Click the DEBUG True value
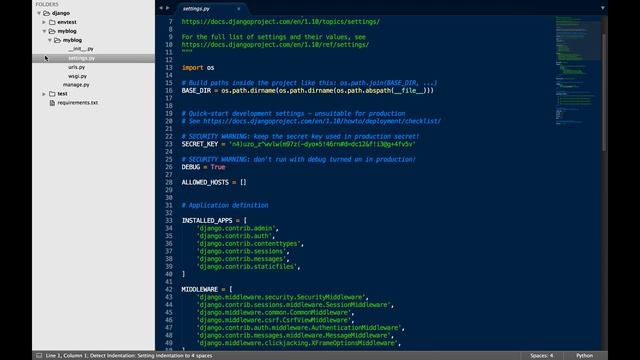640x360 pixels. click(218, 167)
